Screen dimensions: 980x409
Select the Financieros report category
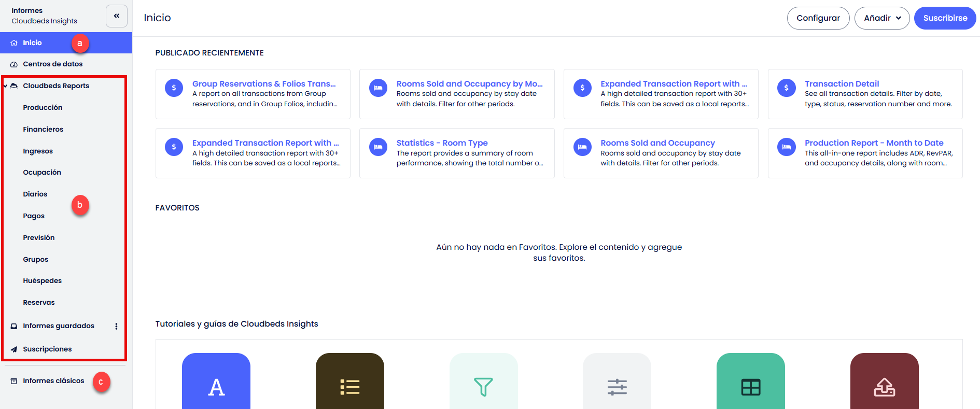click(x=43, y=130)
